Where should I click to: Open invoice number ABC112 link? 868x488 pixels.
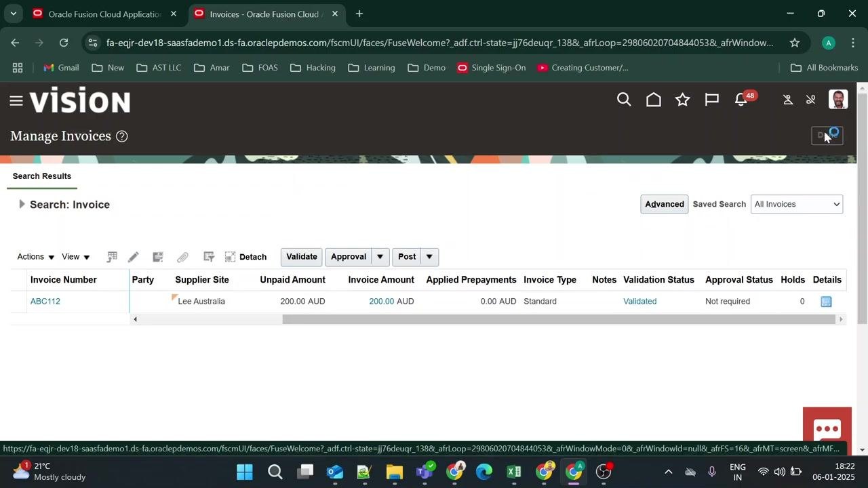(x=45, y=302)
